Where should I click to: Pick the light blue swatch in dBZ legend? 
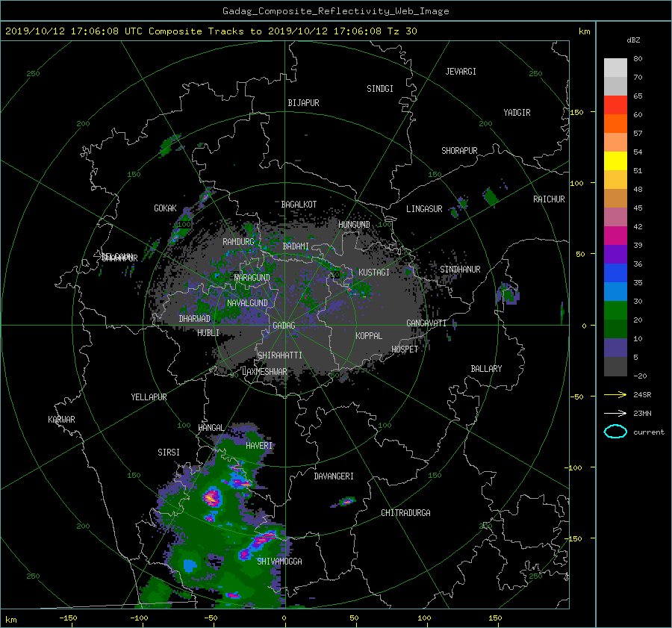[x=615, y=292]
